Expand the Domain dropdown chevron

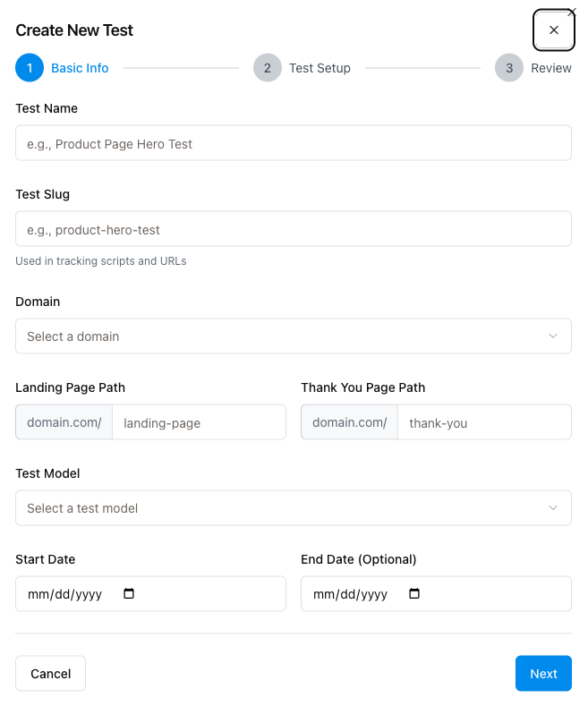[553, 336]
